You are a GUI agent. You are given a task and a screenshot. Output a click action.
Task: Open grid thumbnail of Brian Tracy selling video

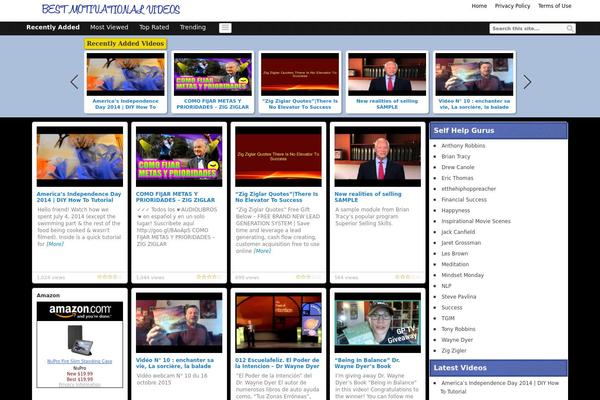click(x=377, y=157)
